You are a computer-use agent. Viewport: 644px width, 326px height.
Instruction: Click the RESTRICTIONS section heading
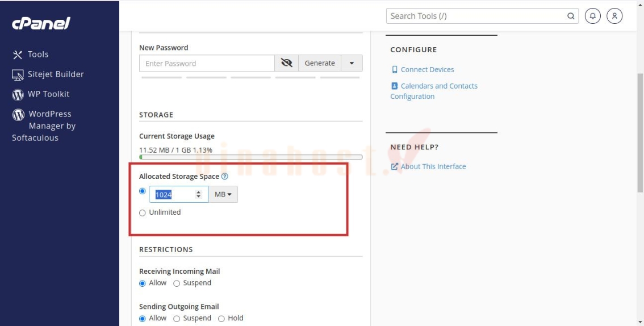point(166,250)
